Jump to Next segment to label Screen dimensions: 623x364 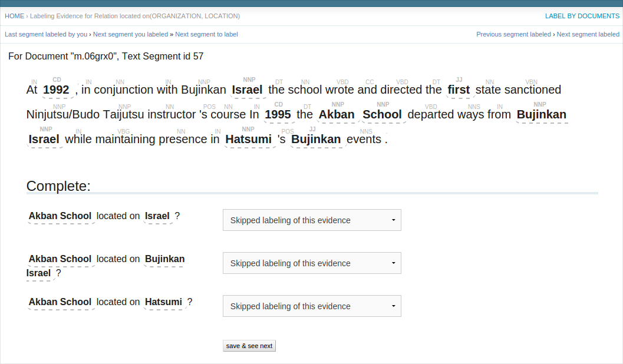pyautogui.click(x=206, y=34)
